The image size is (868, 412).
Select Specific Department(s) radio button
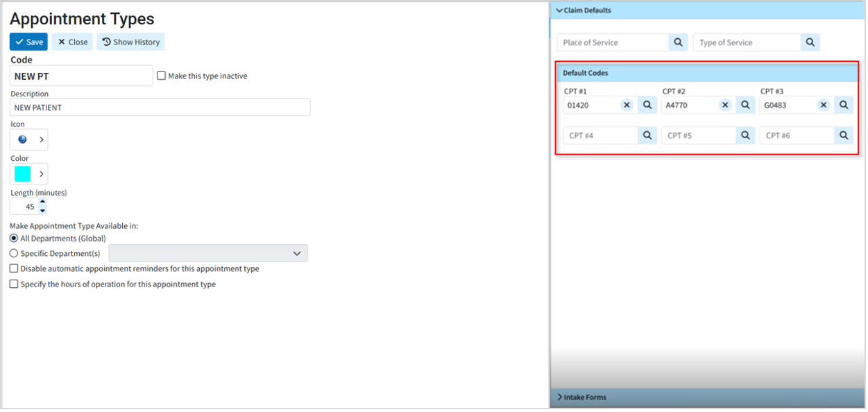click(14, 253)
